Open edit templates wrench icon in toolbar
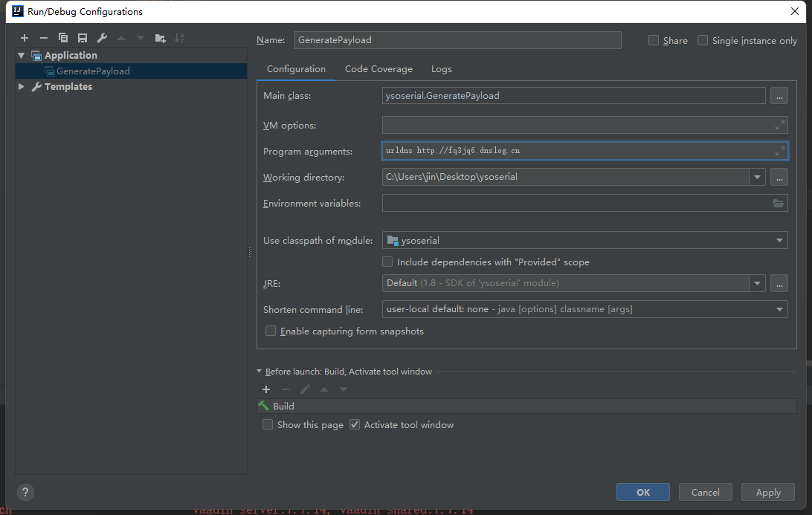812x515 pixels. tap(102, 38)
